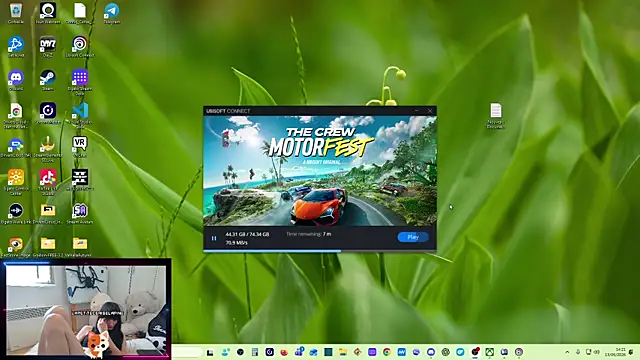
Task: Open the Xbox app from the taskbar
Action: click(x=489, y=352)
